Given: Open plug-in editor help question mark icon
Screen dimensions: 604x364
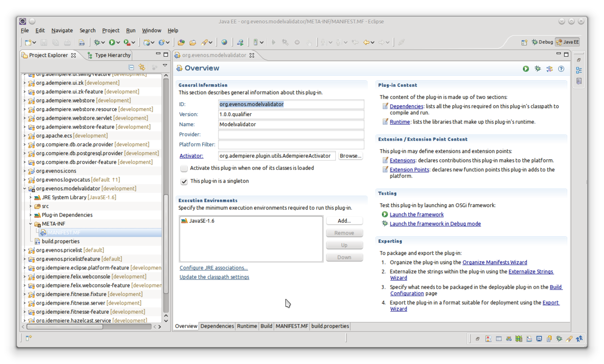Looking at the screenshot, I should (561, 69).
